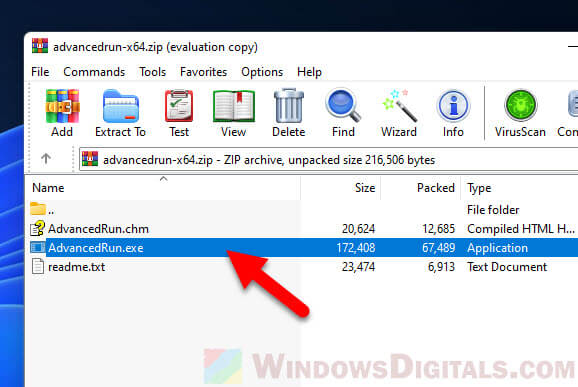Open the Favorites menu
The image size is (578, 387).
point(203,72)
